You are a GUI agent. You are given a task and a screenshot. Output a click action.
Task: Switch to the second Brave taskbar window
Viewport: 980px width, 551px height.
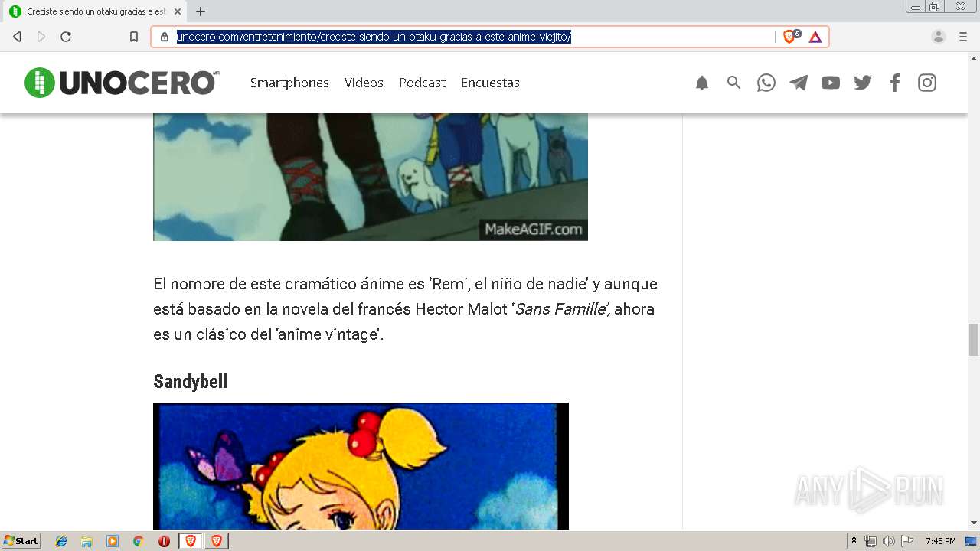pos(217,541)
